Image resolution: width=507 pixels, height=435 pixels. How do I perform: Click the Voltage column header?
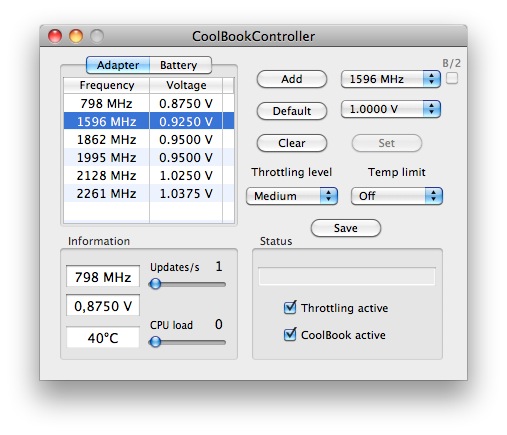click(x=186, y=85)
